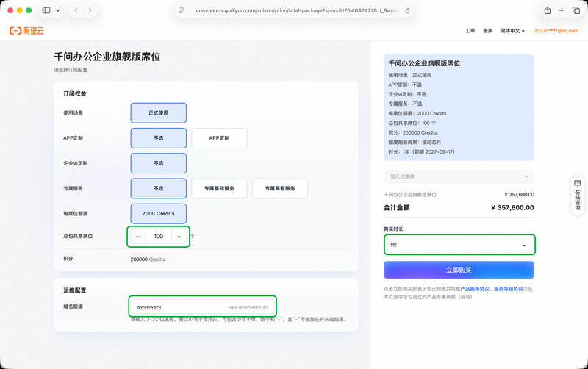Click the Safari share icon
Image resolution: width=588 pixels, height=369 pixels.
[548, 10]
